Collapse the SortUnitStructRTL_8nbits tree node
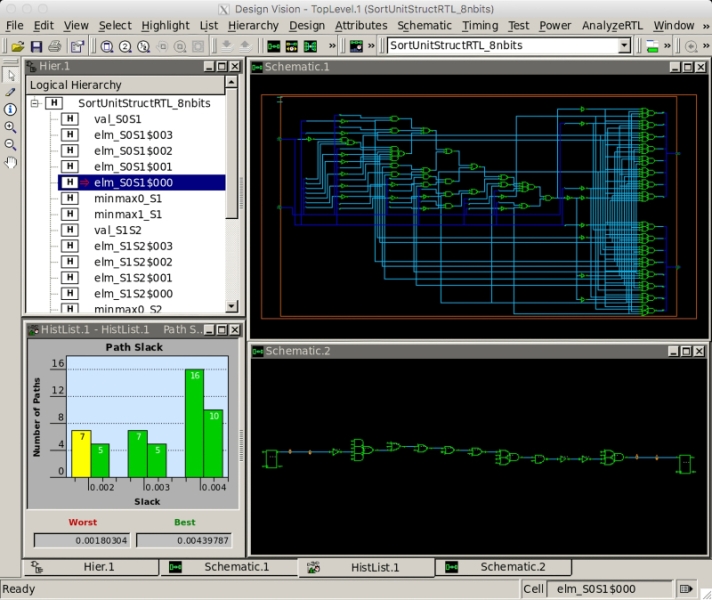The width and height of the screenshot is (712, 600). point(34,103)
